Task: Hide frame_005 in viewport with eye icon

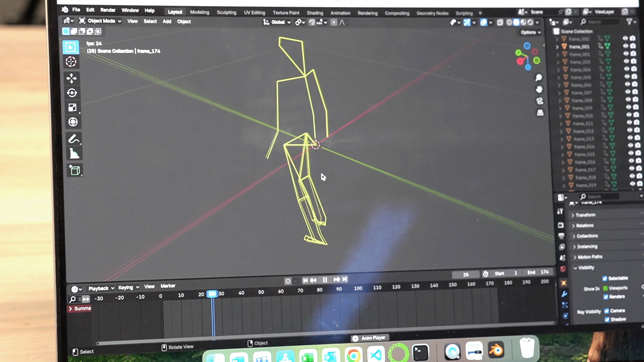Action: pyautogui.click(x=627, y=76)
